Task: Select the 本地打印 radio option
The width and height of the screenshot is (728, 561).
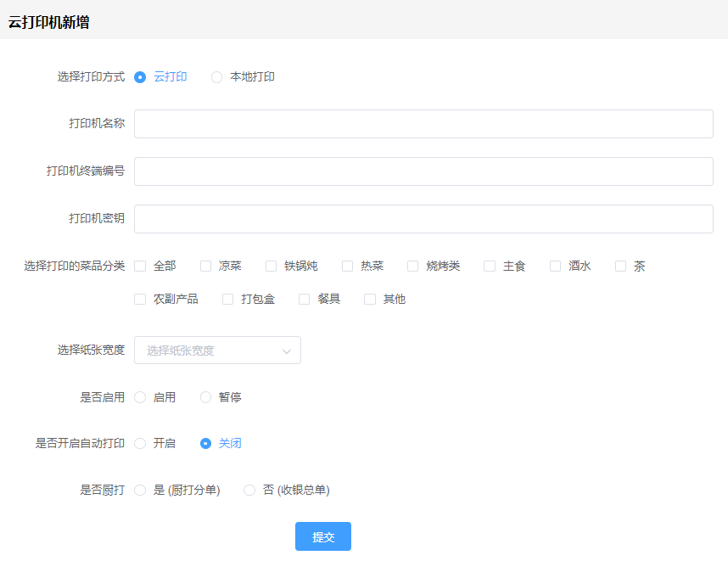Action: pos(217,77)
